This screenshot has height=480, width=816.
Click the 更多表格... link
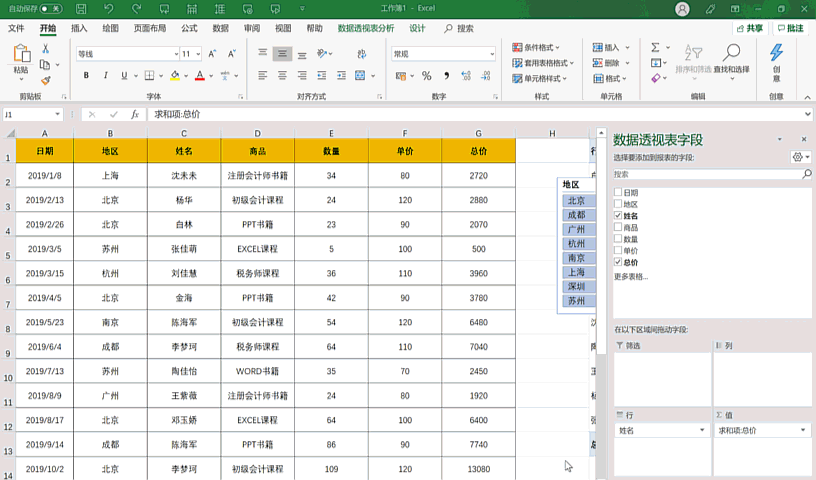click(x=630, y=276)
